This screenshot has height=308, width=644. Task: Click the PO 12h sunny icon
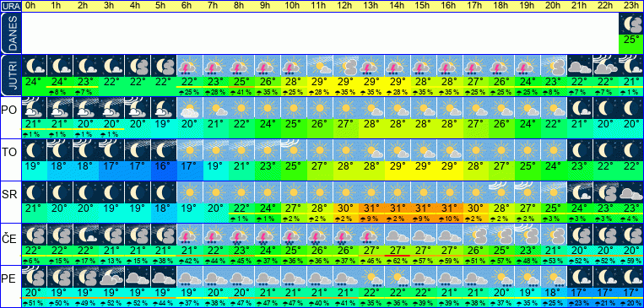pos(345,108)
